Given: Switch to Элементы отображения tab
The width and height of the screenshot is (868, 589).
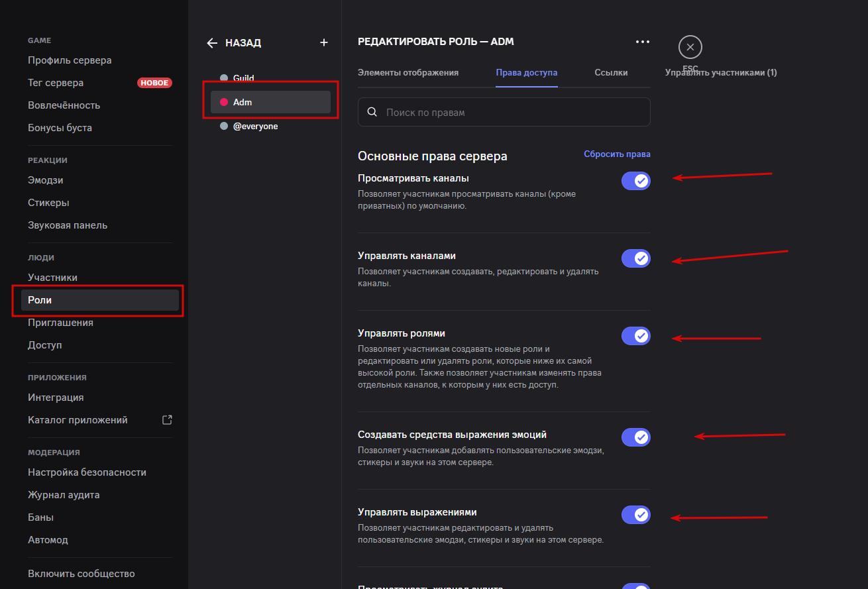Looking at the screenshot, I should pos(407,73).
